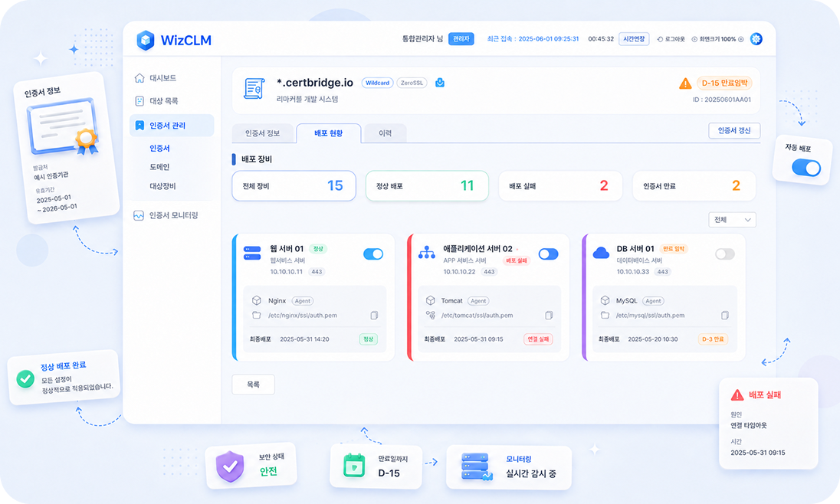Click the 대시보드 home icon in sidebar
This screenshot has width=840, height=504.
(x=139, y=77)
